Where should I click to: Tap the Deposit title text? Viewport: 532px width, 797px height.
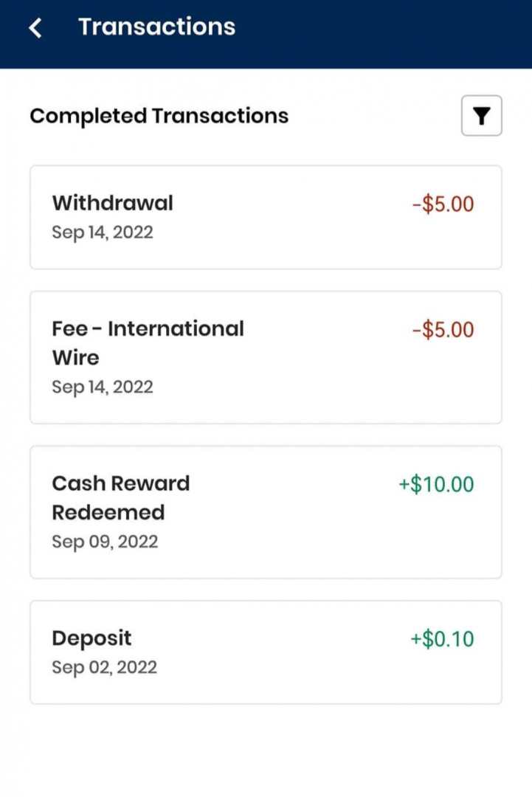click(91, 638)
